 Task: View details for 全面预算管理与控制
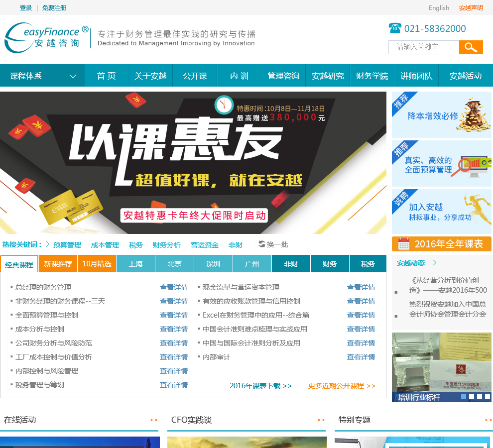tap(174, 315)
